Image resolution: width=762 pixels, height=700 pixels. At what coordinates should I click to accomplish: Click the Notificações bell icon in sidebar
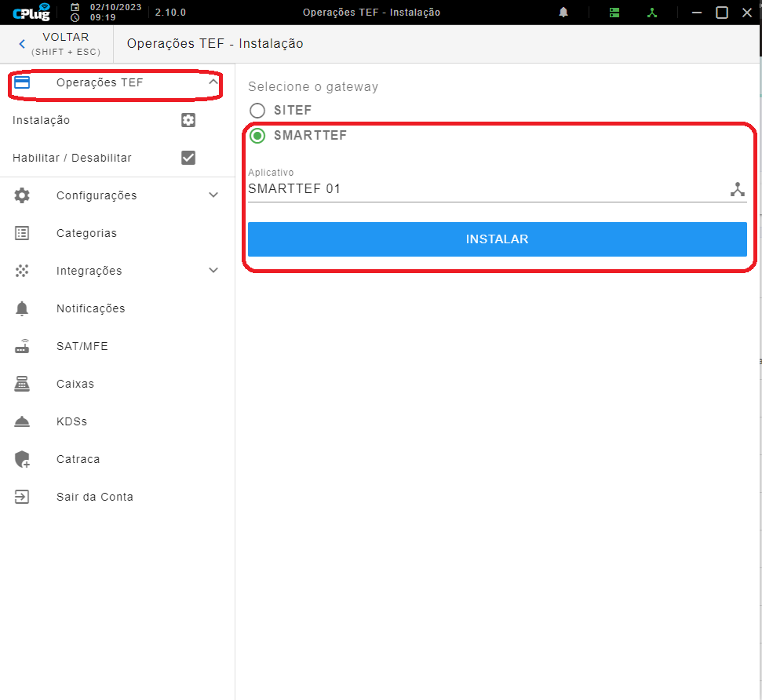pyautogui.click(x=22, y=308)
